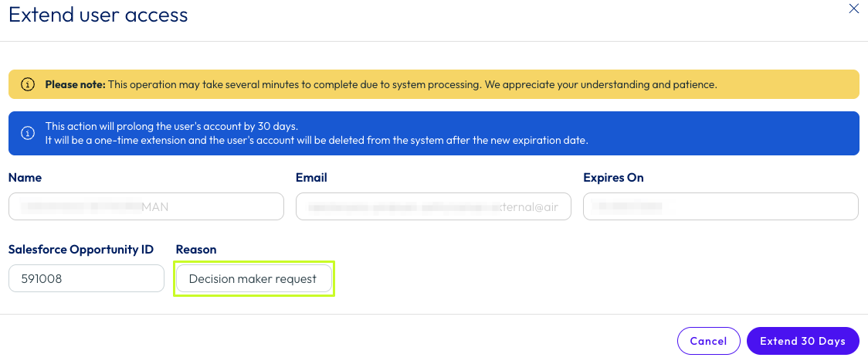Viewport: 868px width, 361px height.
Task: Click the Salesforce Opportunity ID label
Action: click(x=81, y=249)
